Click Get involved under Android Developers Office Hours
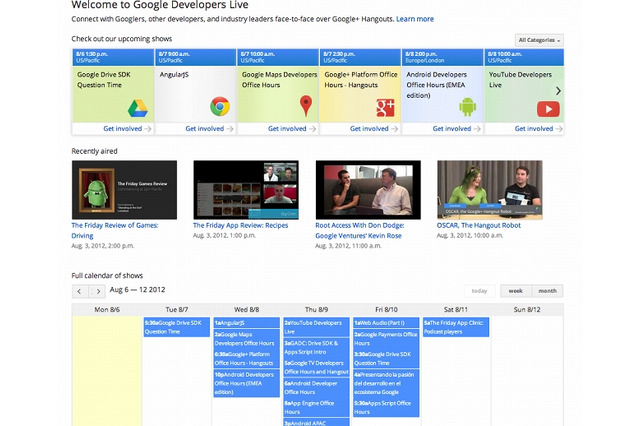 456,129
